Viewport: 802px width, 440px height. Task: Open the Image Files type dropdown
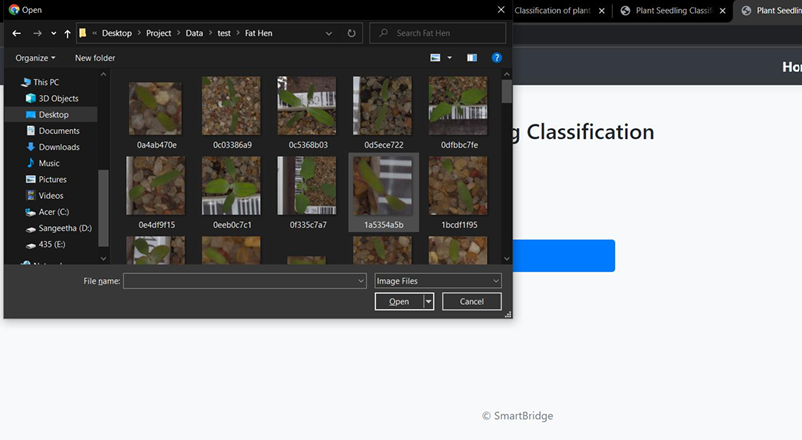pos(437,281)
